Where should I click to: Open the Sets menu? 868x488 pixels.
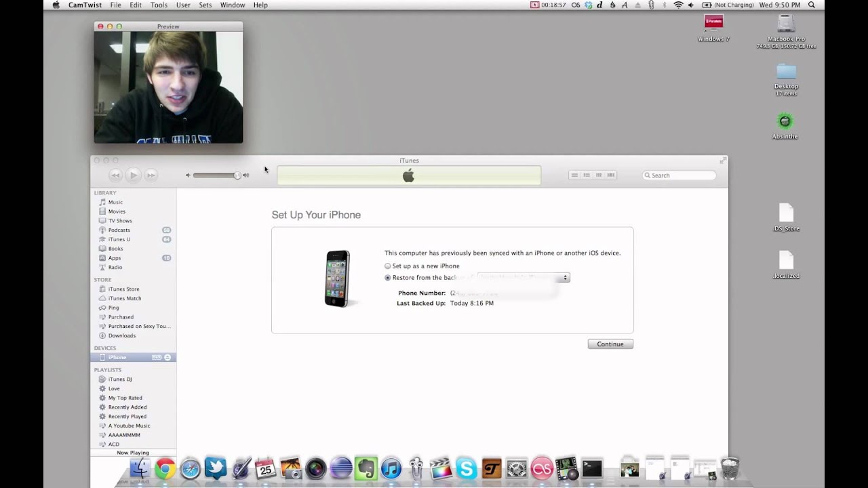pyautogui.click(x=205, y=5)
